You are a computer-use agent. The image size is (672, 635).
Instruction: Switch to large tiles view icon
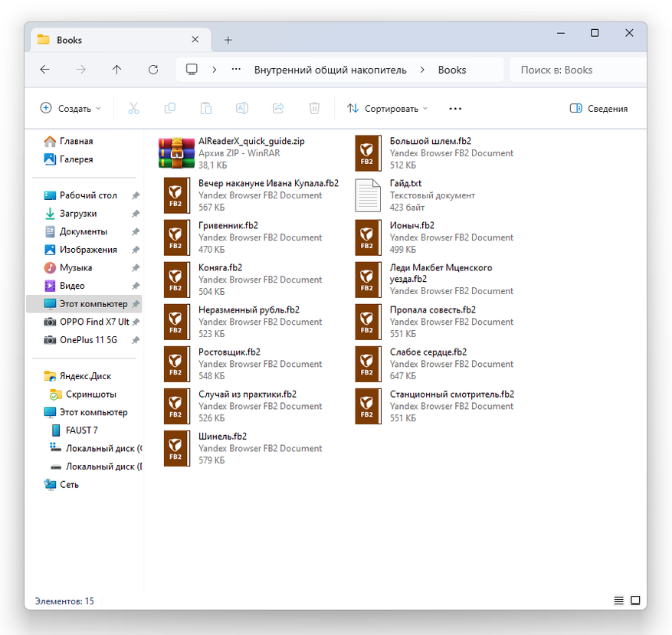(x=635, y=601)
